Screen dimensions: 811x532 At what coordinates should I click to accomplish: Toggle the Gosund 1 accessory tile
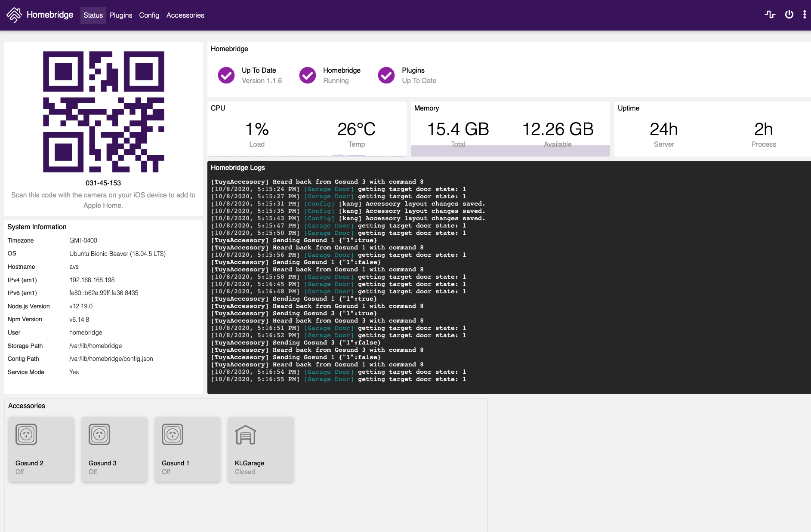[x=188, y=449]
